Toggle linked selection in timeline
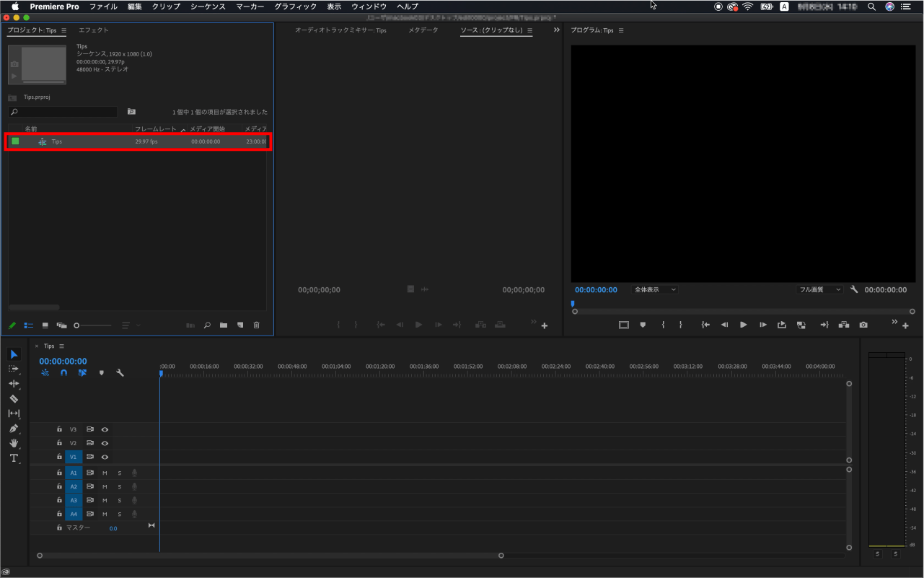 coord(82,373)
